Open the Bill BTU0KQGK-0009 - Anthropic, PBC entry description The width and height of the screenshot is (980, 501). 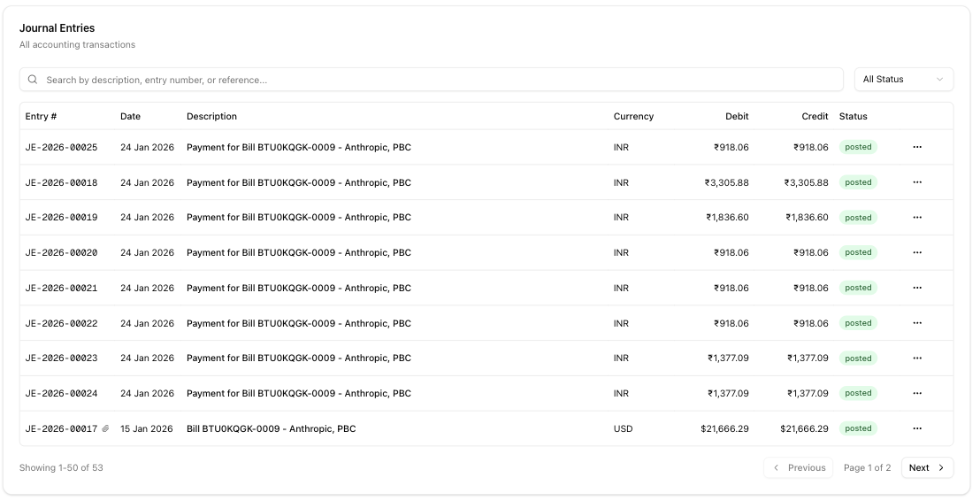pos(271,428)
